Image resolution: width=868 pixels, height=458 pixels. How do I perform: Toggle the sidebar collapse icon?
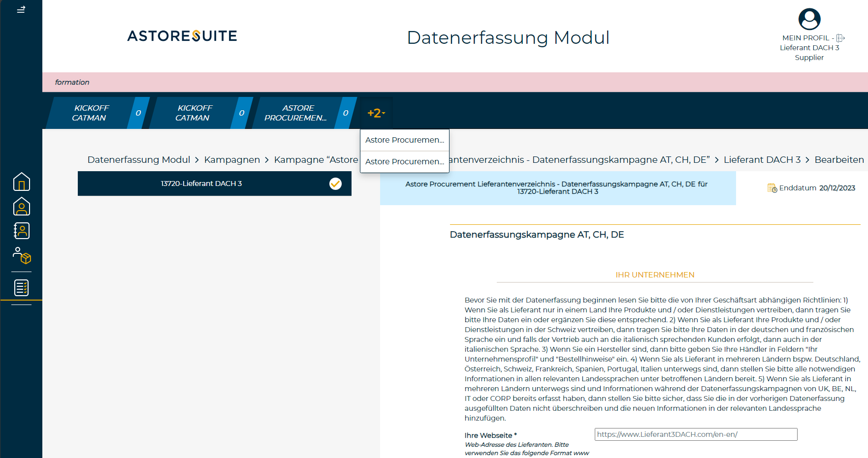pyautogui.click(x=21, y=9)
